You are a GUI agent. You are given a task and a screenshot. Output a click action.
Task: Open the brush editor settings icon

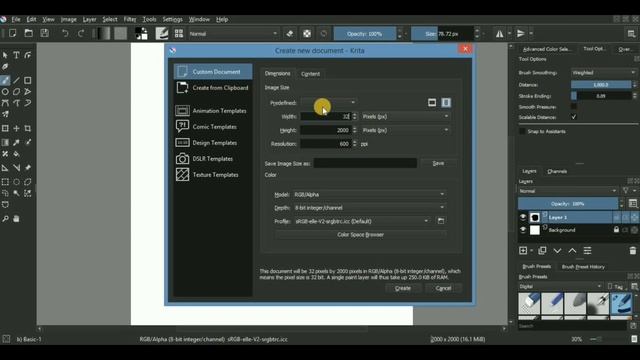(x=162, y=33)
